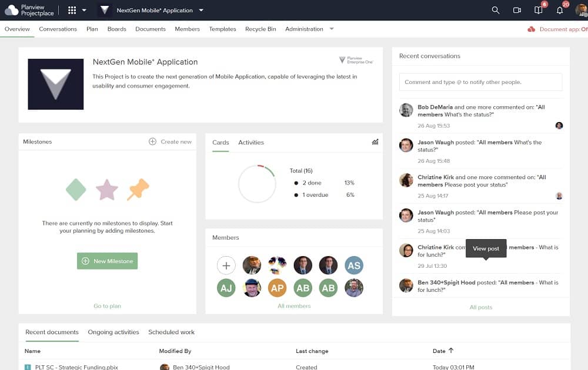This screenshot has width=588, height=370.
Task: Open the chart statistics icon in Cards widget
Action: click(375, 142)
